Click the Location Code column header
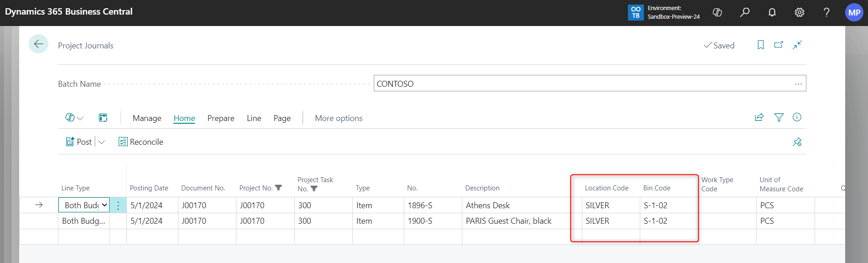 tap(607, 188)
